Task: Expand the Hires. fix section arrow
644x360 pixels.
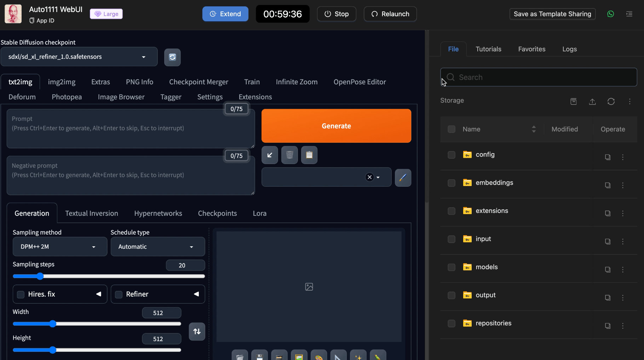Action: click(99, 294)
